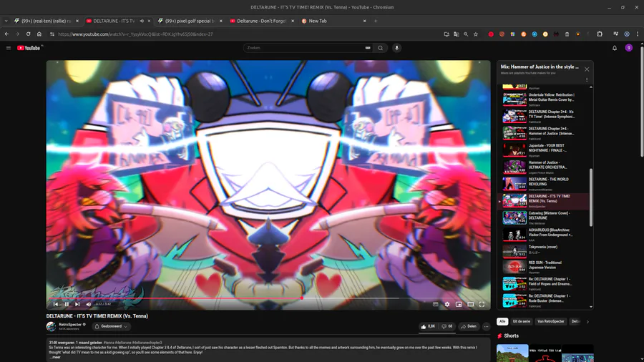Image resolution: width=644 pixels, height=362 pixels.
Task: Open the Chromium three-dot menu
Action: point(638,34)
